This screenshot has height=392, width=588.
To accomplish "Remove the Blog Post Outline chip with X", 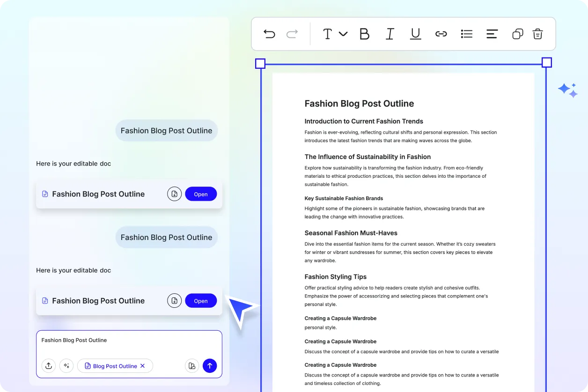I will click(143, 366).
